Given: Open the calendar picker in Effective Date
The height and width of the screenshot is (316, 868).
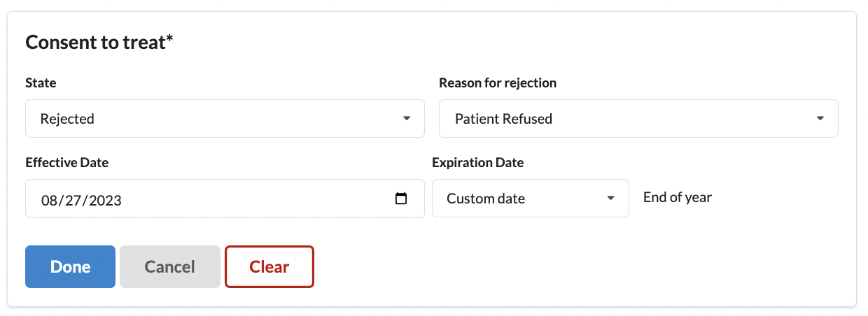Looking at the screenshot, I should (401, 199).
